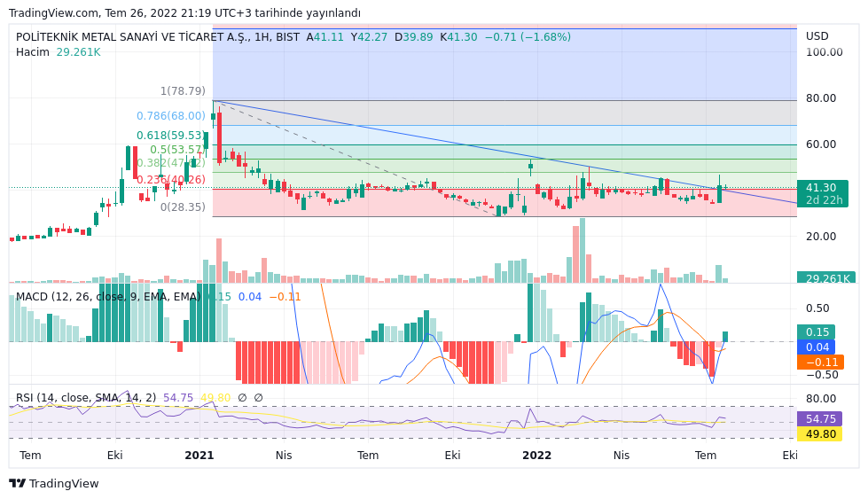Click the price change value −0.71 (−1.68%)
The height and width of the screenshot is (499, 868).
(528, 37)
